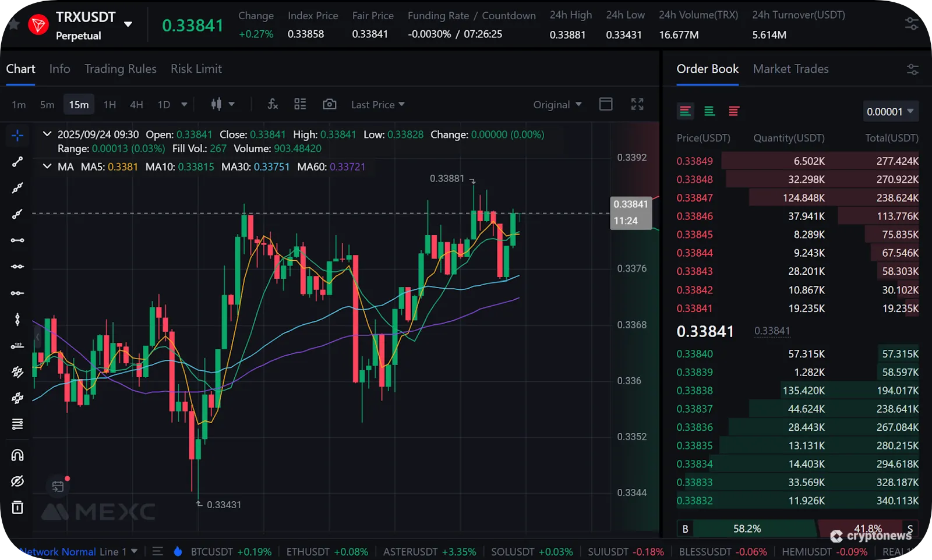This screenshot has width=932, height=560.
Task: Open header settings sliders icon
Action: tap(912, 24)
